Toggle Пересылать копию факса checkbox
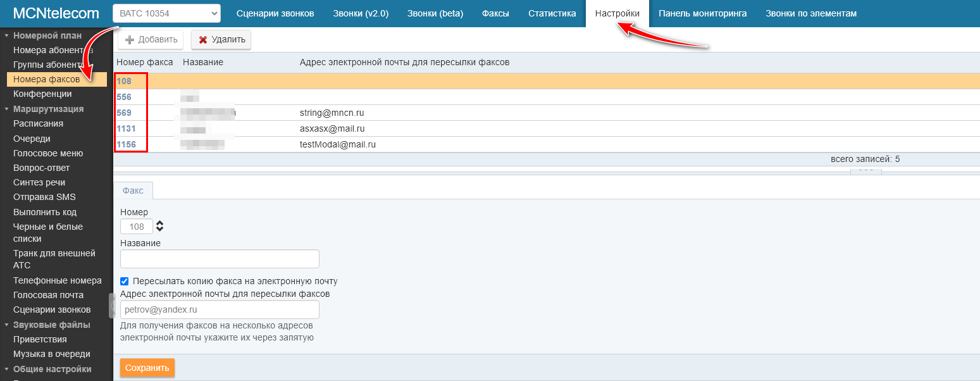This screenshot has width=980, height=381. [124, 281]
